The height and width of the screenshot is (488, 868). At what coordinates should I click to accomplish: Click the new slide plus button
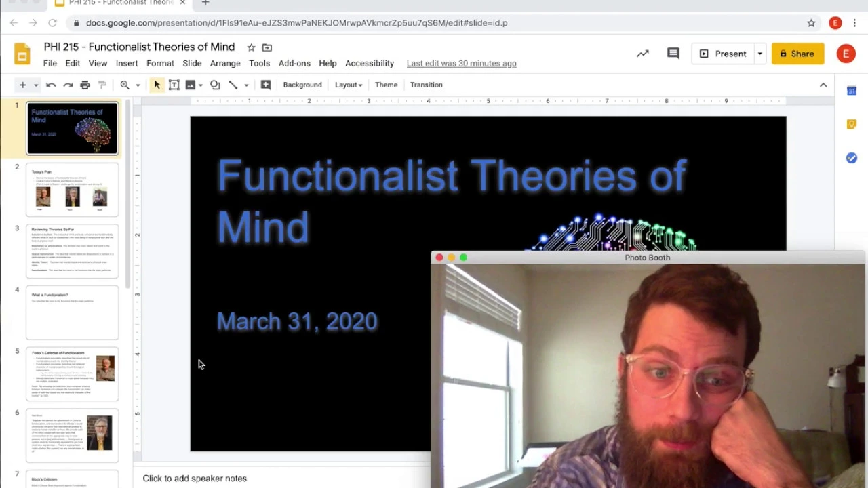click(x=22, y=85)
